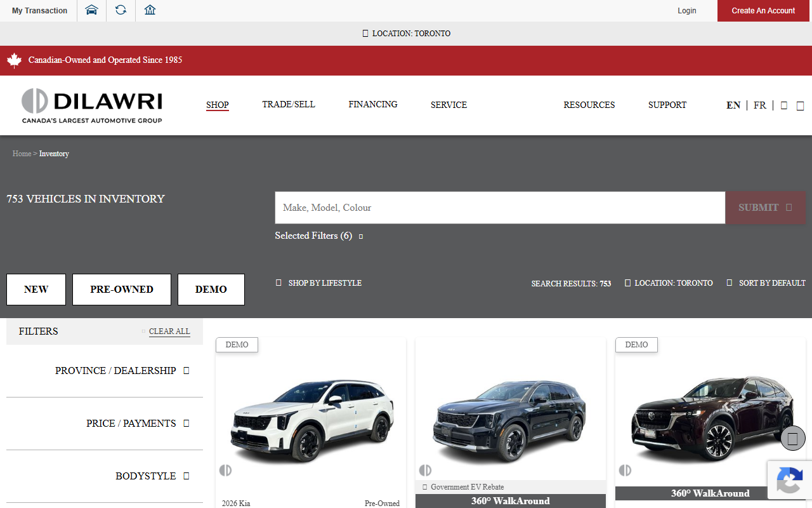Switch language to EN
The image size is (812, 508).
pos(733,105)
